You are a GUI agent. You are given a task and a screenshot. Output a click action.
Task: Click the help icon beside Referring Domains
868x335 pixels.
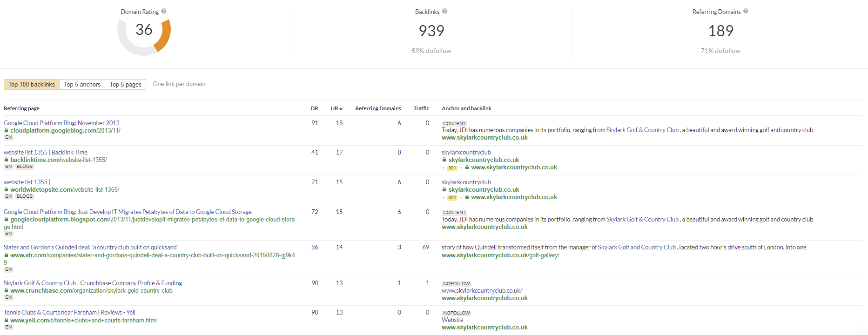(746, 11)
